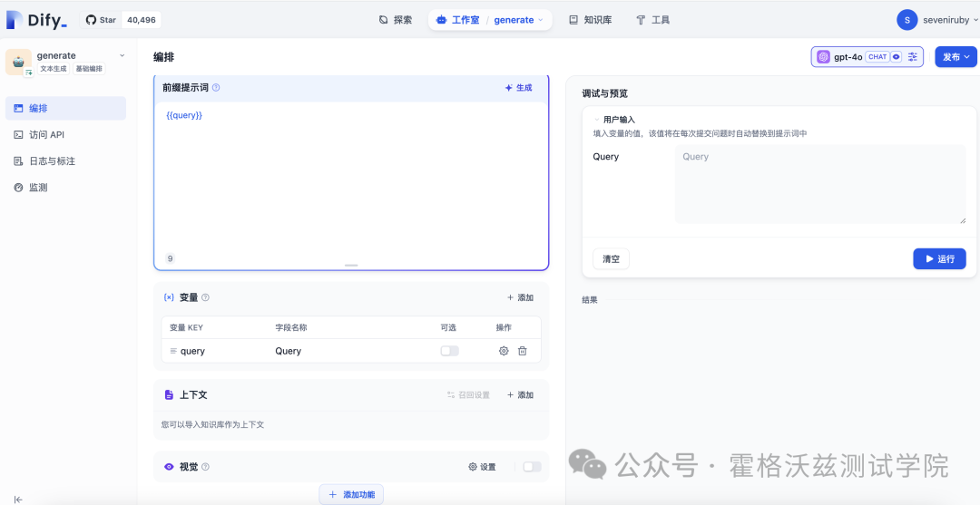Screen dimensions: 980x505
Task: Click the query variable drag handle icon
Action: click(173, 352)
